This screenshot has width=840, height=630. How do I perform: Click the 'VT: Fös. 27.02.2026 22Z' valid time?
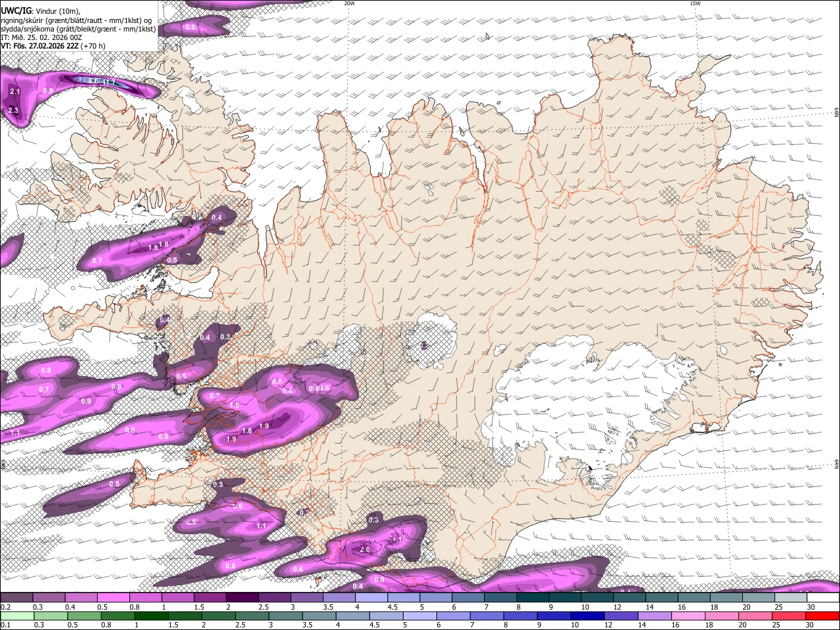pos(39,46)
